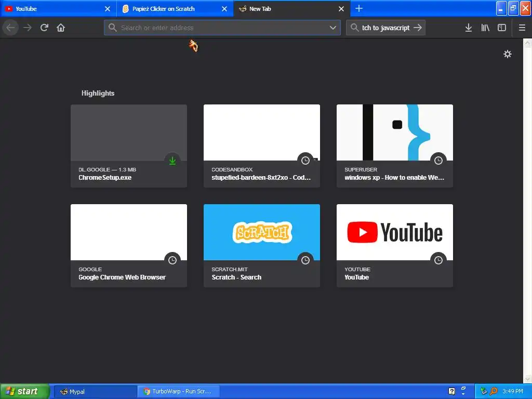
Task: Click the green download icon on ChromeSetup card
Action: pyautogui.click(x=172, y=161)
